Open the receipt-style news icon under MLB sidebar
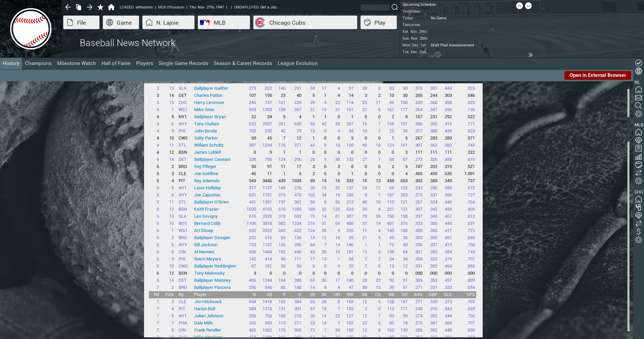The image size is (644, 339). pos(638,148)
